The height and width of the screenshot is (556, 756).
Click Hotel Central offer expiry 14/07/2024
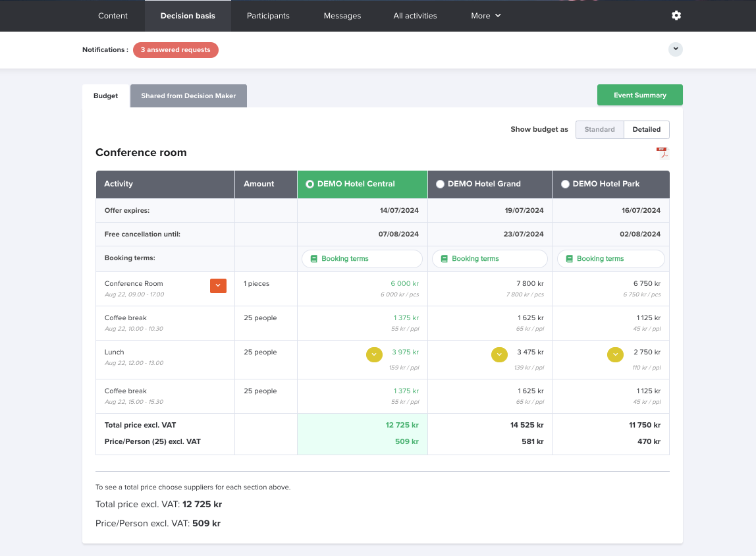[x=399, y=211]
